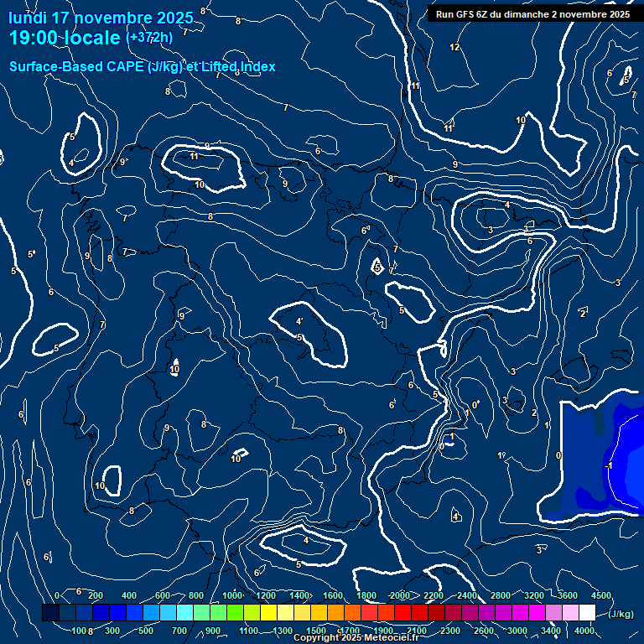The image size is (644, 644).
Task: Click the "-1" contour label in the blue CAPE area
Action: [609, 465]
